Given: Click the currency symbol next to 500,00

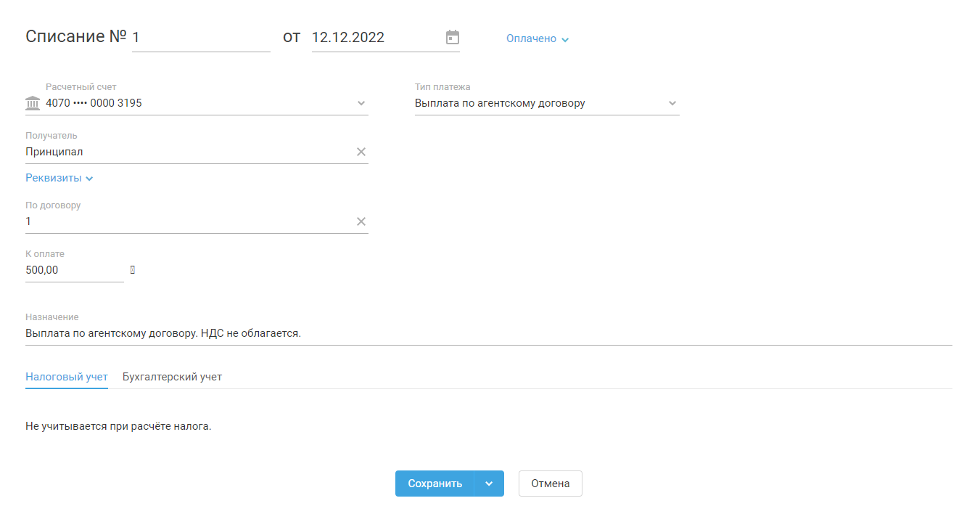Looking at the screenshot, I should 132,270.
